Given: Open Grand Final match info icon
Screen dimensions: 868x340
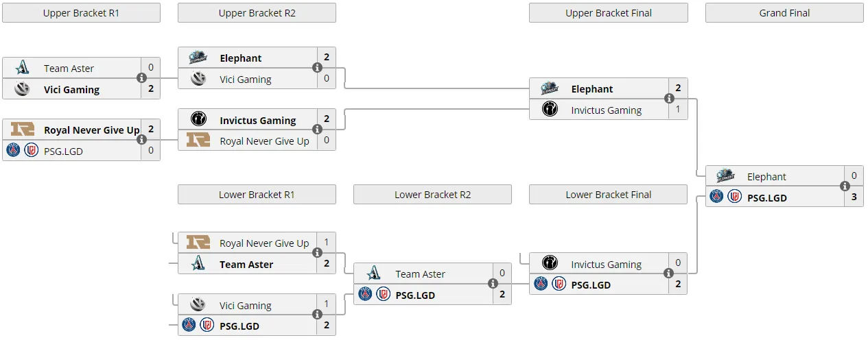Looking at the screenshot, I should click(845, 186).
